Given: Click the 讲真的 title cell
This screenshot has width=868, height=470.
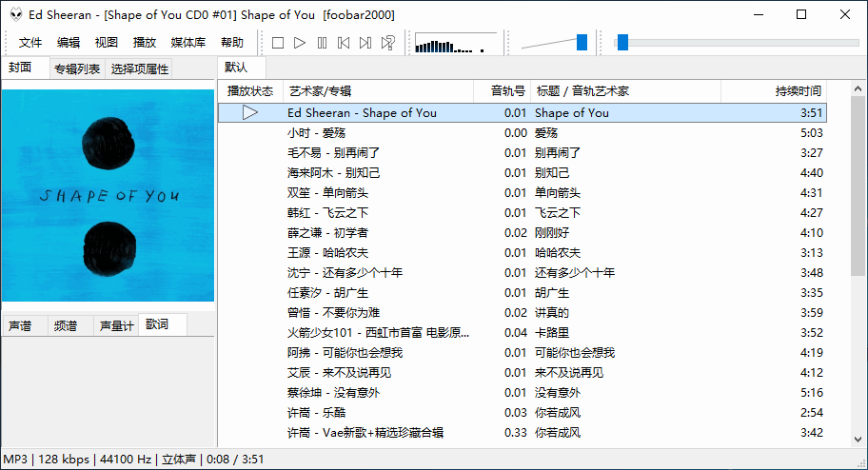Looking at the screenshot, I should pos(552,313).
